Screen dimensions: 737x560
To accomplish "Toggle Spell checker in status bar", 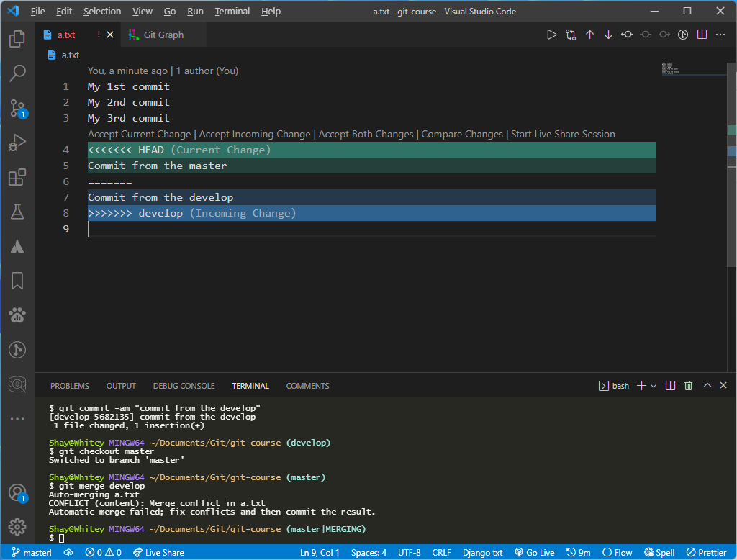I will point(659,553).
